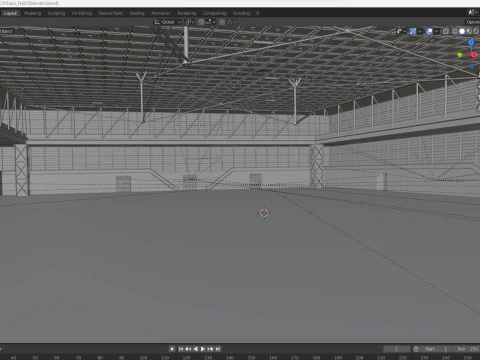The height and width of the screenshot is (360, 480).
Task: Switch to the Layout workspace tab
Action: coord(10,13)
